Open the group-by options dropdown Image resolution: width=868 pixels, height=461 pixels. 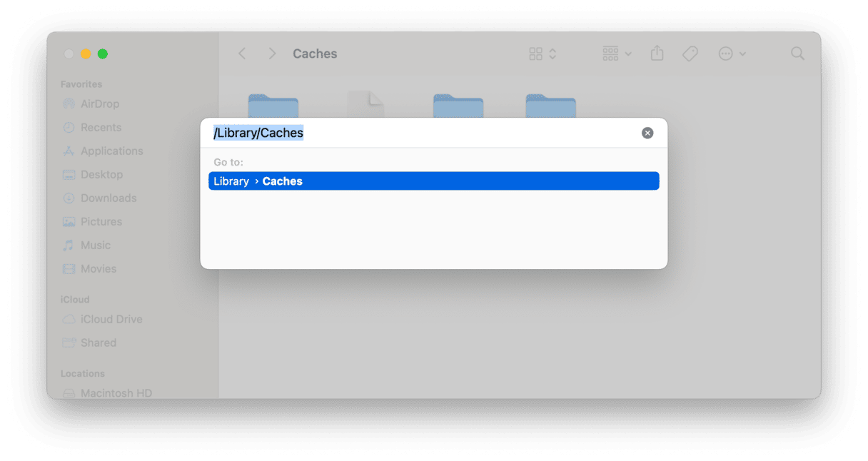click(617, 54)
